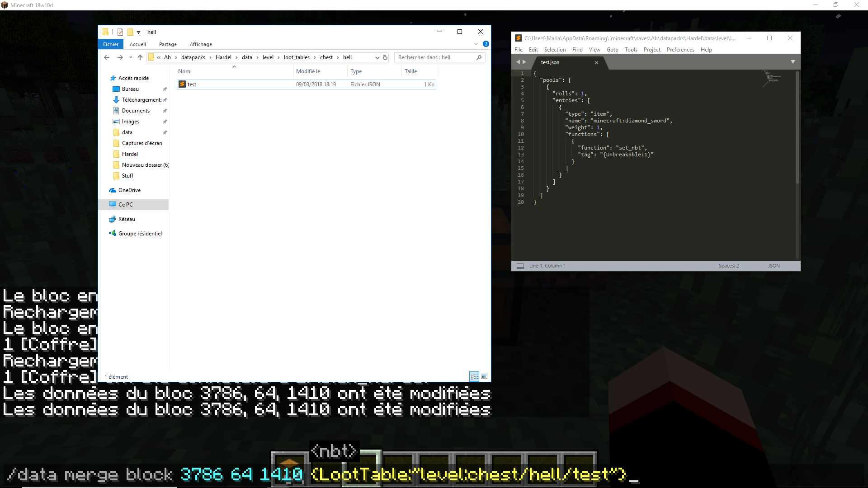The width and height of the screenshot is (868, 488).
Task: Click the Properties checkmark icon in quick access toolbar
Action: click(x=120, y=32)
